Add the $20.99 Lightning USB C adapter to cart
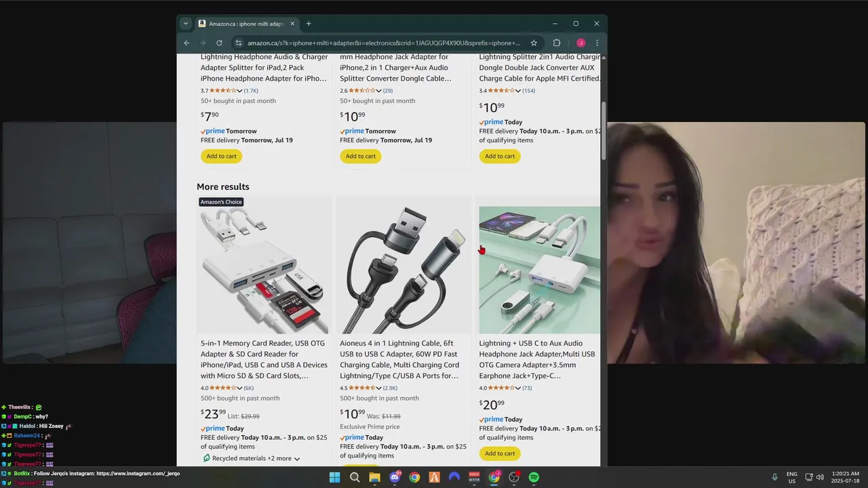The image size is (868, 488). click(x=500, y=453)
